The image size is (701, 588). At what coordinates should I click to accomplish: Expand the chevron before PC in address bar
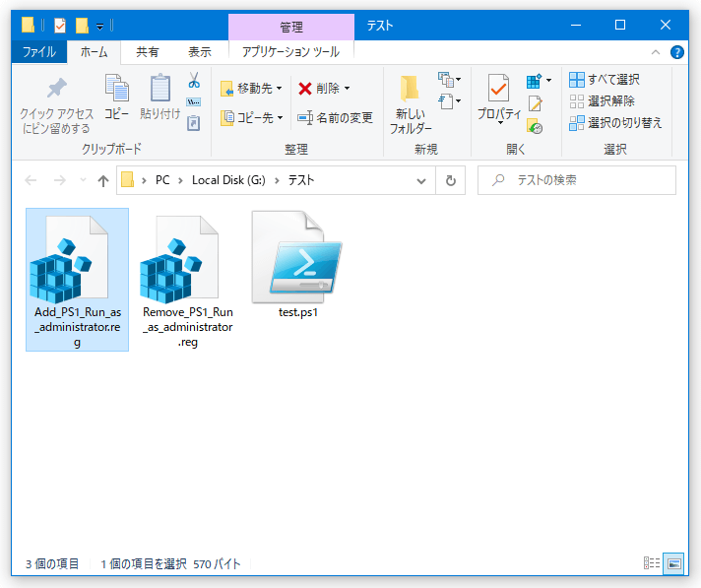pos(144,180)
